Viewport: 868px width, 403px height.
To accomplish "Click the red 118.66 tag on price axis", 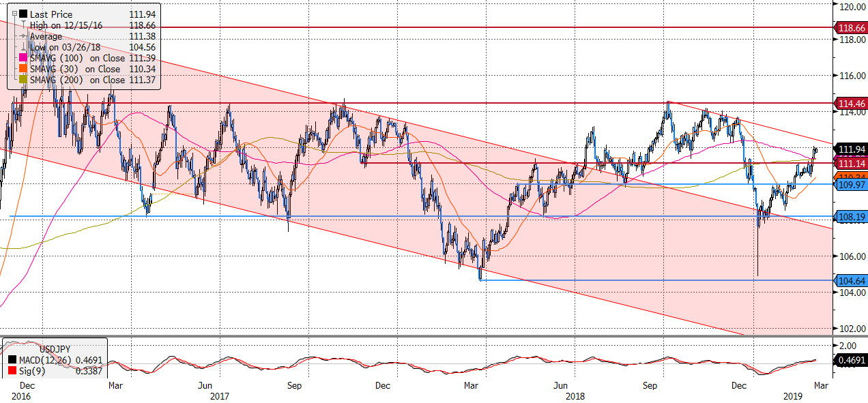I will point(852,27).
